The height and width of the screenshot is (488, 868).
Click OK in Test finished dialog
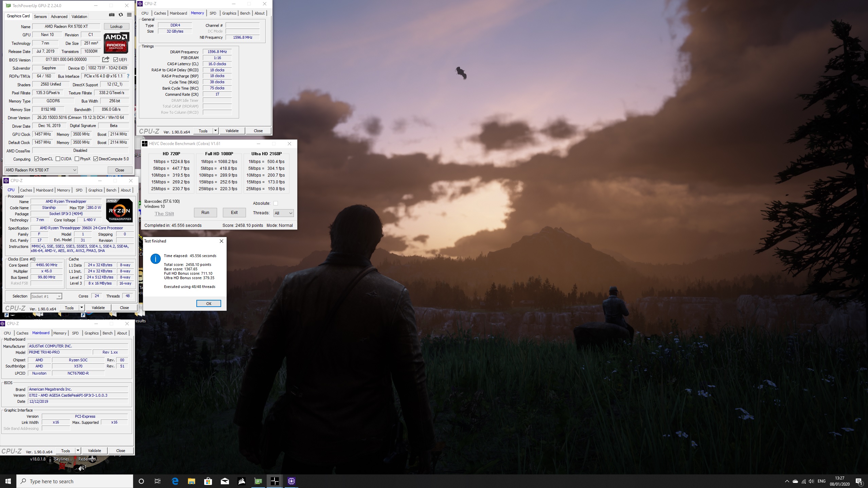click(209, 304)
